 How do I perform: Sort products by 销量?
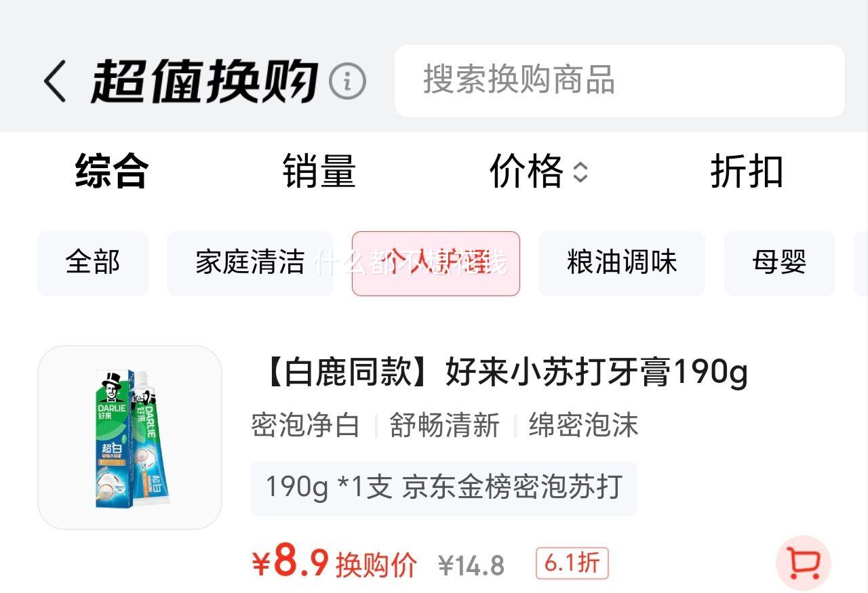pos(319,171)
